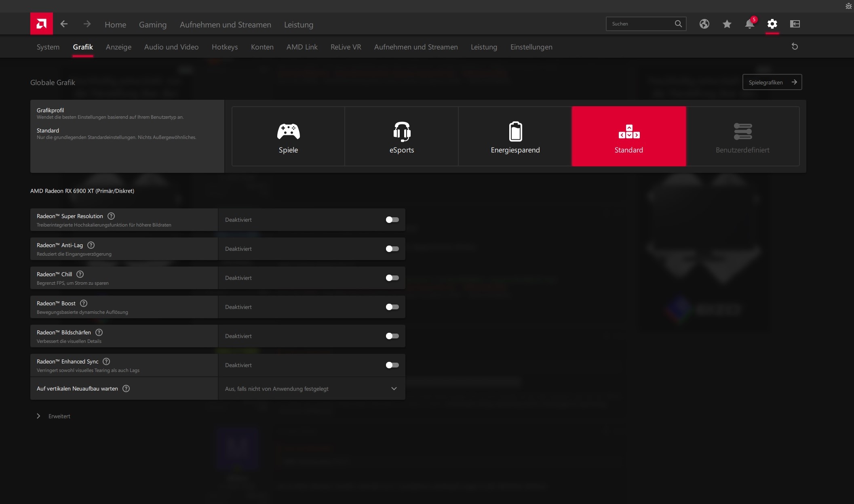
Task: Open top Leistung menu
Action: pyautogui.click(x=299, y=25)
